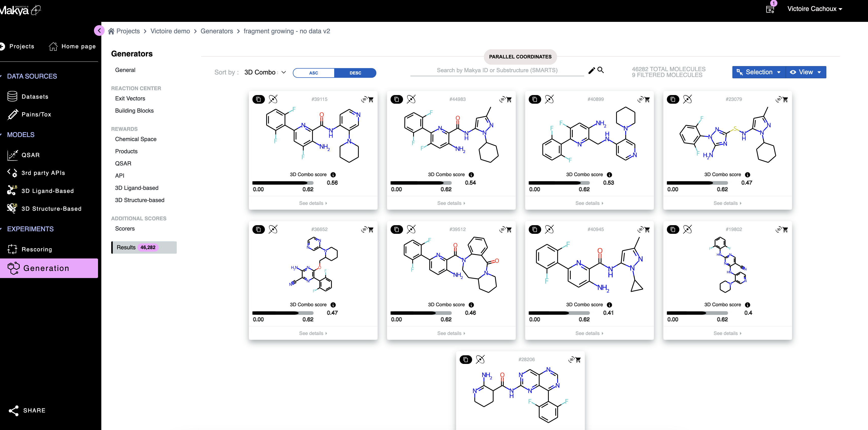Switch sort order to DESC
The width and height of the screenshot is (868, 430).
coord(355,73)
